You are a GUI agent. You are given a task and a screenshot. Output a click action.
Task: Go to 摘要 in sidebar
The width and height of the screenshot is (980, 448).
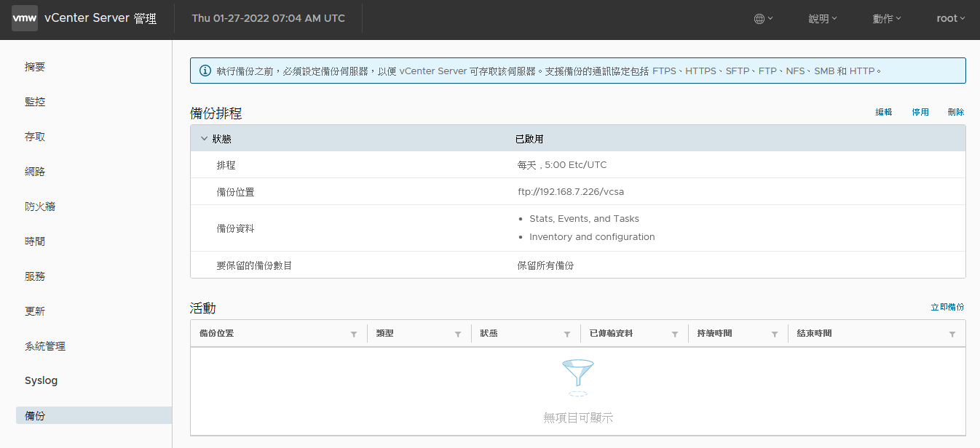[35, 67]
